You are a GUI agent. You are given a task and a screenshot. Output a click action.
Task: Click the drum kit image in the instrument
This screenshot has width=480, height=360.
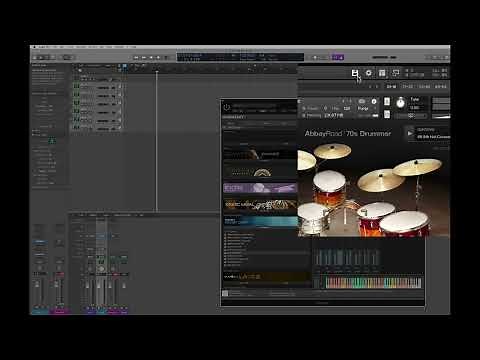click(373, 190)
